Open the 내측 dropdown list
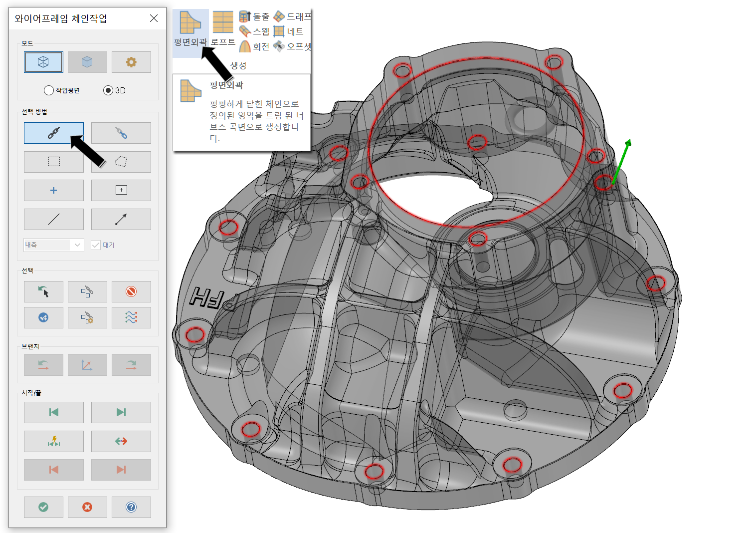 coord(54,245)
